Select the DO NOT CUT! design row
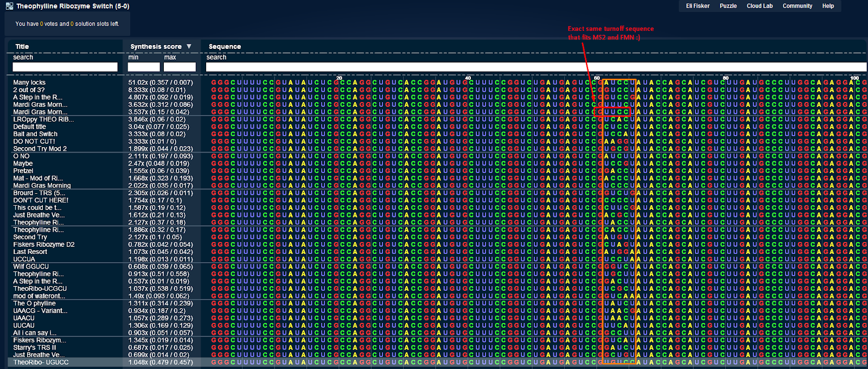 (x=34, y=141)
